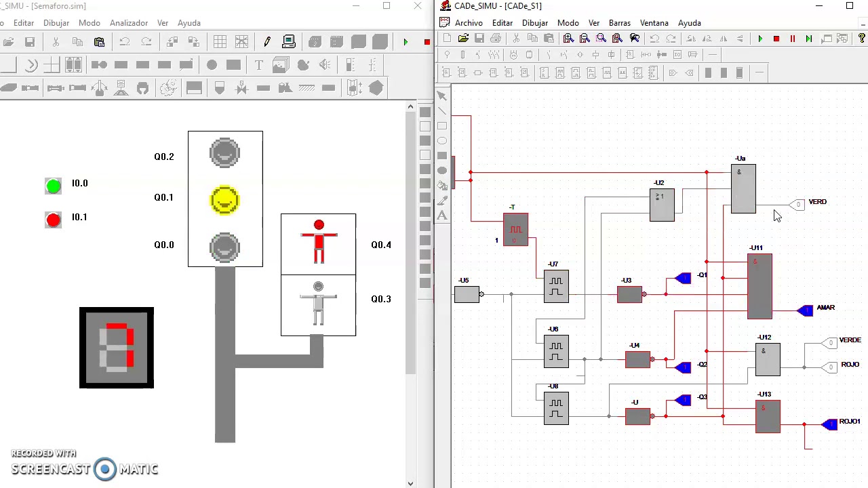Click the AMAR output label

[x=826, y=308]
